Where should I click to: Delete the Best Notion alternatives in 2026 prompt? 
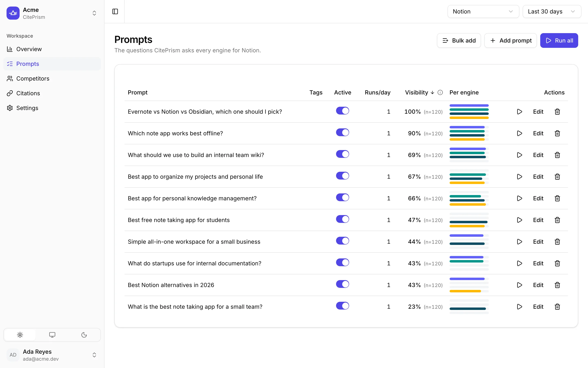point(557,285)
